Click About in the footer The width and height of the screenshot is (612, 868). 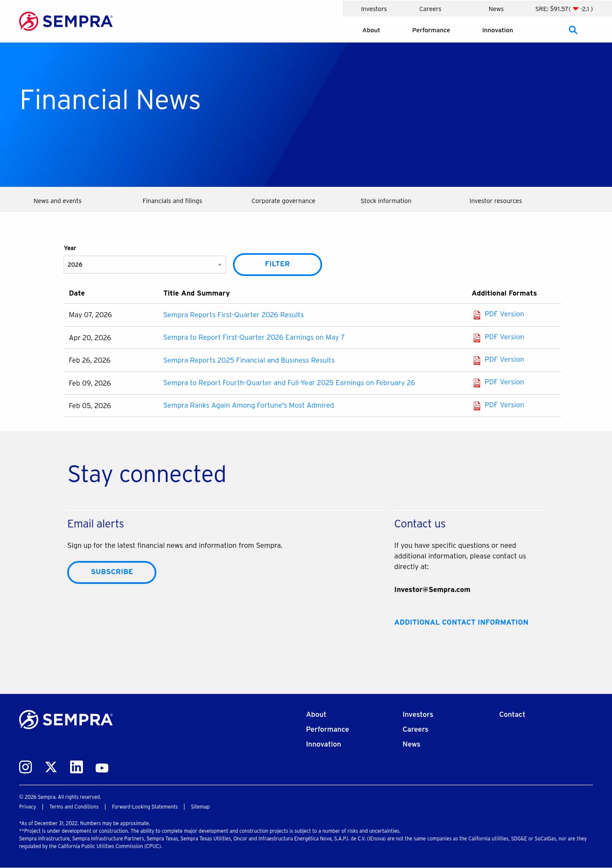[x=316, y=715]
